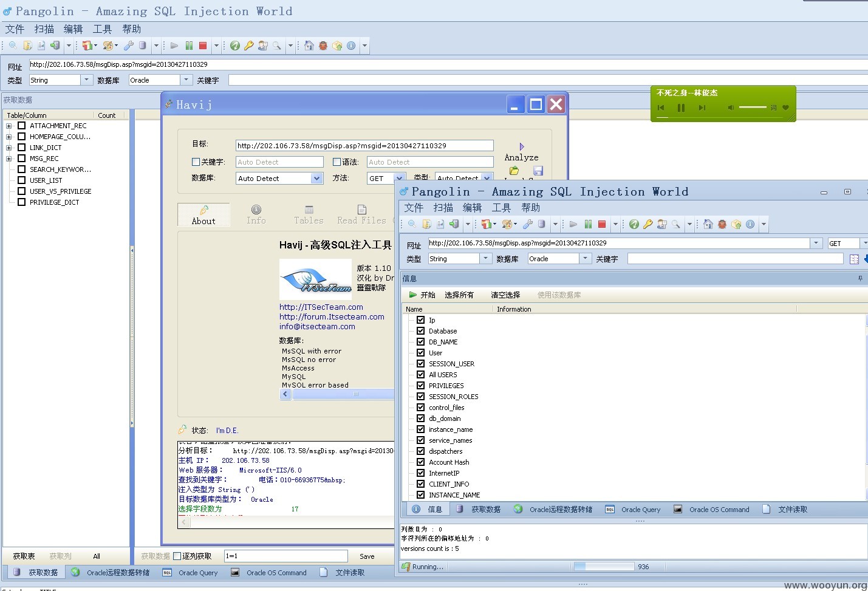Open the 类型 String dropdown in front Pangolin
This screenshot has width=868, height=591.
coord(485,258)
